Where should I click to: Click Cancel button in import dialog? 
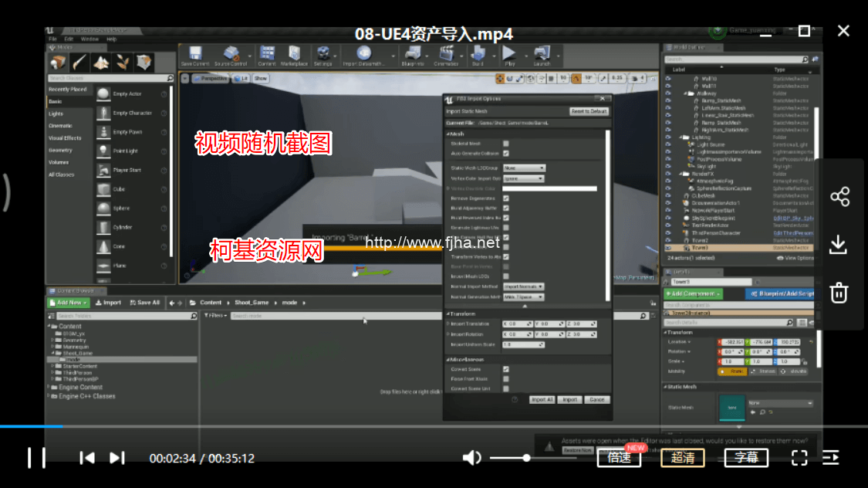click(x=596, y=399)
